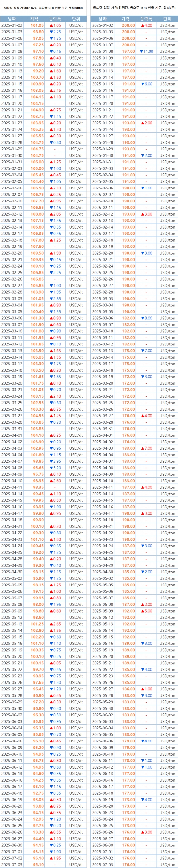Image resolution: width=178 pixels, height=868 pixels.
Task: Click the 등락폭 header in iron ore table
Action: (x=55, y=19)
